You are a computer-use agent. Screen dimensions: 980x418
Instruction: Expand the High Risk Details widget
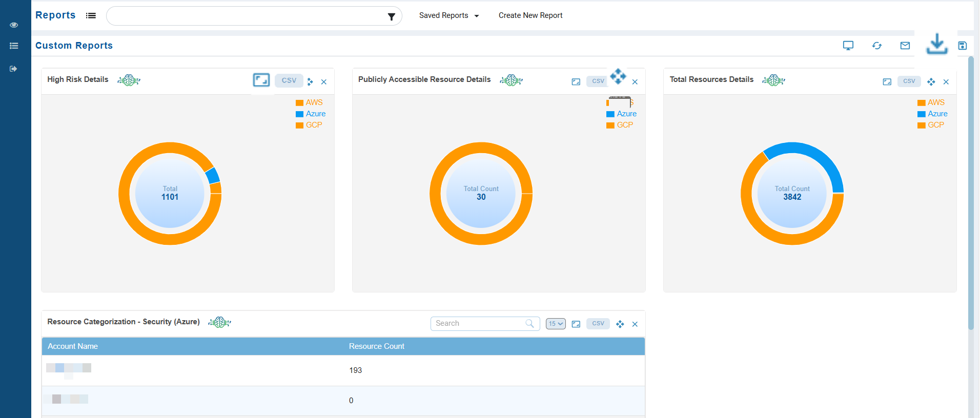261,80
